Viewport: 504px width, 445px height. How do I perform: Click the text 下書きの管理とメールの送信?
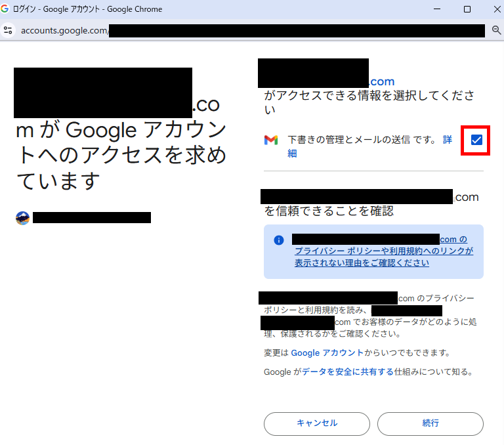[348, 140]
